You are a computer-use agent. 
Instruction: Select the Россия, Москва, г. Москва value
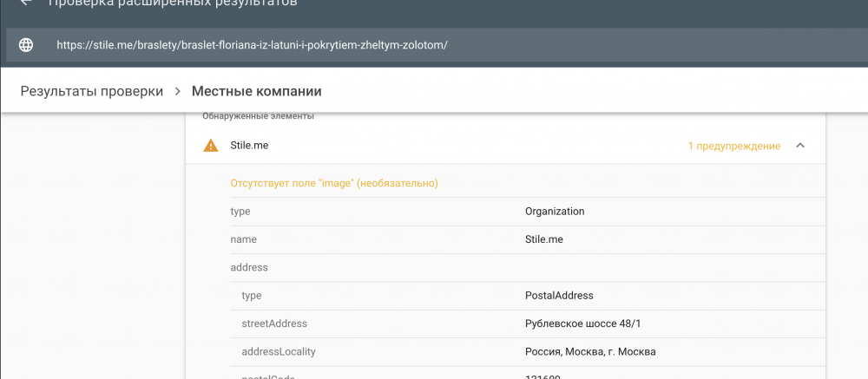click(x=590, y=351)
